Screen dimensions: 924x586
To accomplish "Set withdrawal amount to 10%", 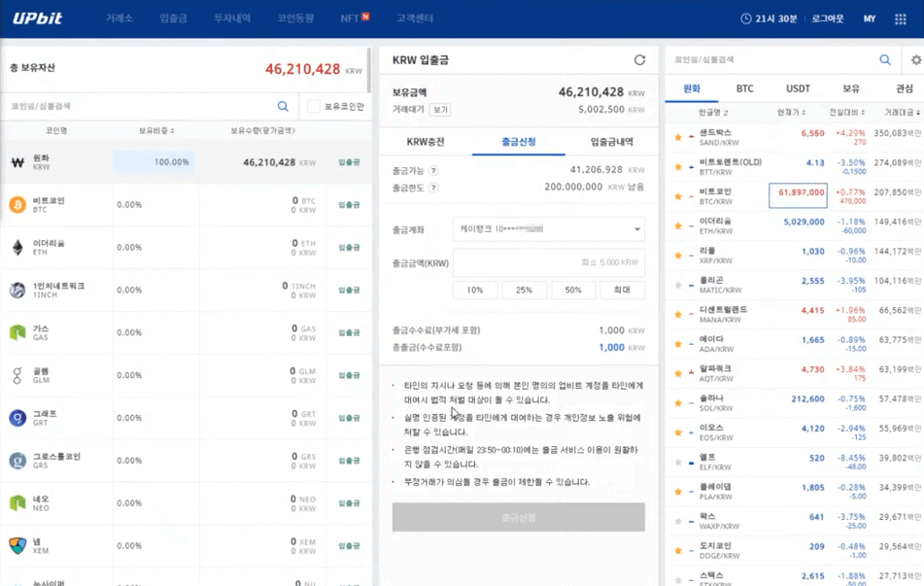I will coord(474,290).
